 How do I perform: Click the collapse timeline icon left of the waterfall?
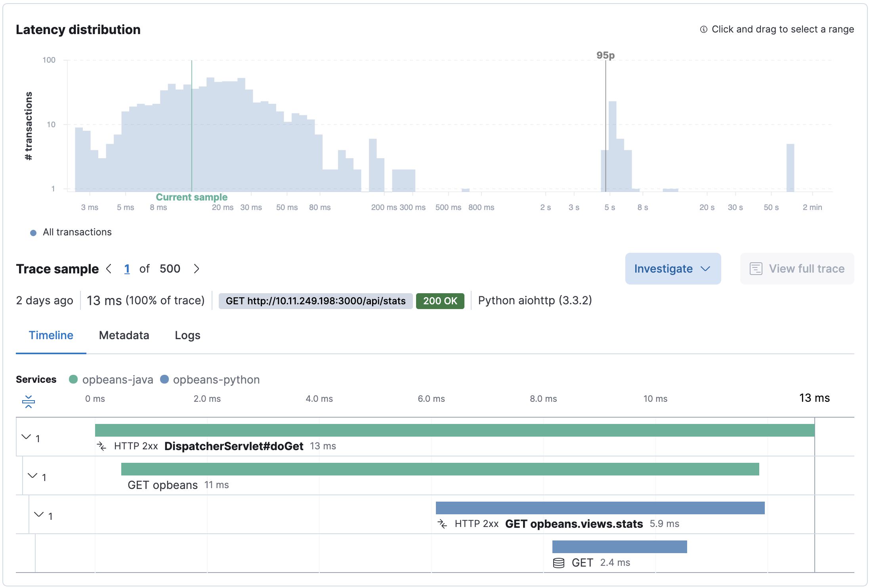(x=28, y=401)
